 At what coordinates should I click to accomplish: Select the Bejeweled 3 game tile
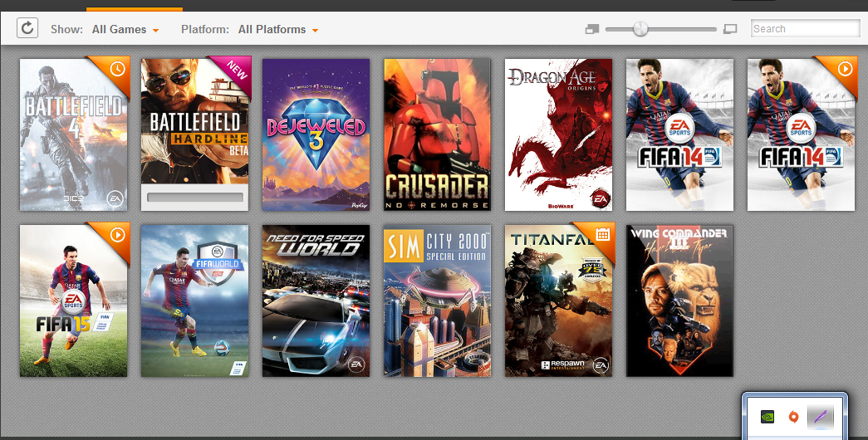316,134
